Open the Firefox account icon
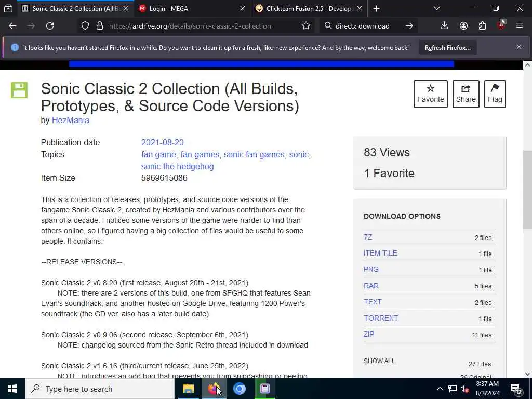 coord(463,26)
